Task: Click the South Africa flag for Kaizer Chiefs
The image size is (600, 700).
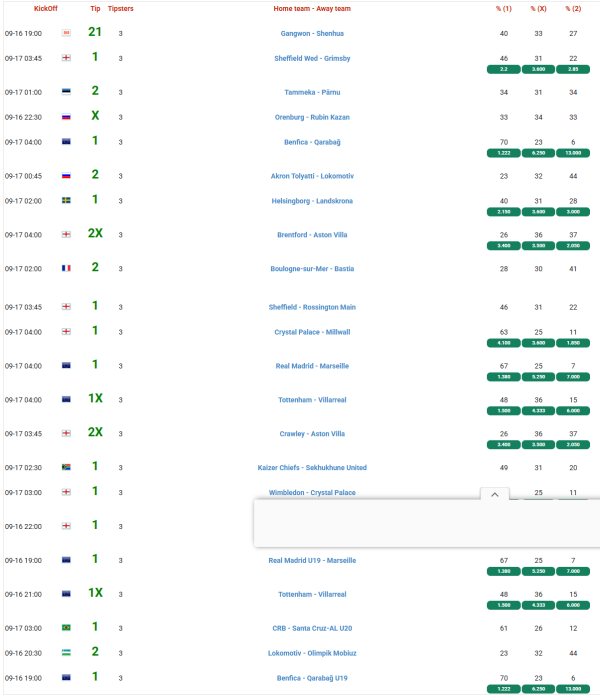Action: tap(67, 467)
